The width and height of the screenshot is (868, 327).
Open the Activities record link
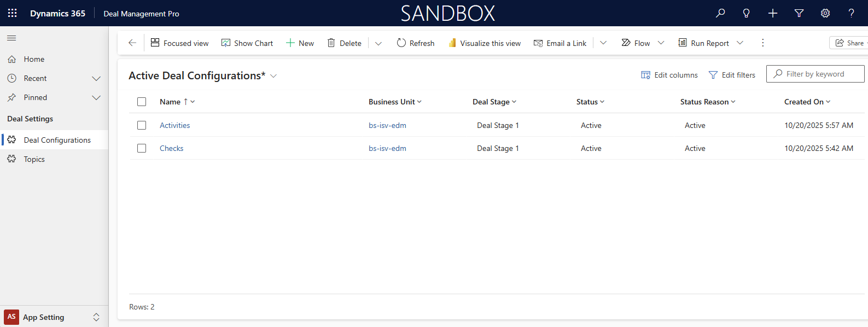174,125
